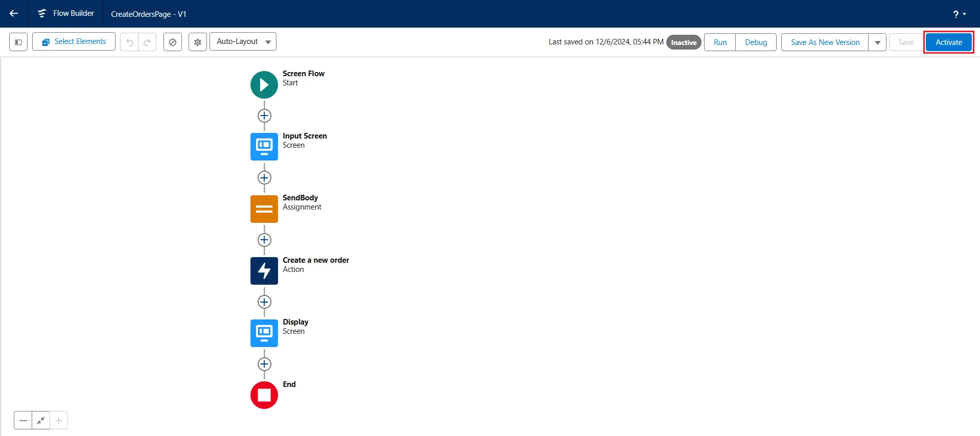Image resolution: width=980 pixels, height=436 pixels.
Task: Open the SendBody Assignment element
Action: (264, 209)
